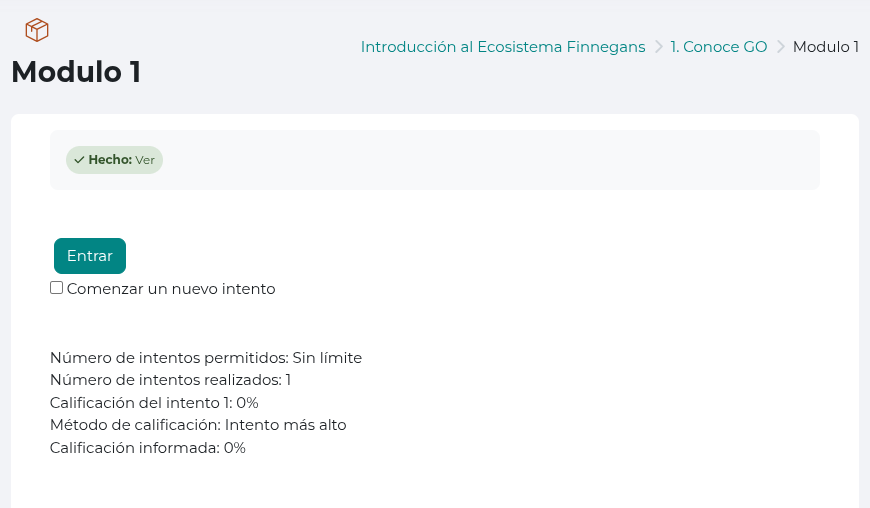This screenshot has height=508, width=870.
Task: Click the Número de intentos realizados line
Action: point(170,380)
